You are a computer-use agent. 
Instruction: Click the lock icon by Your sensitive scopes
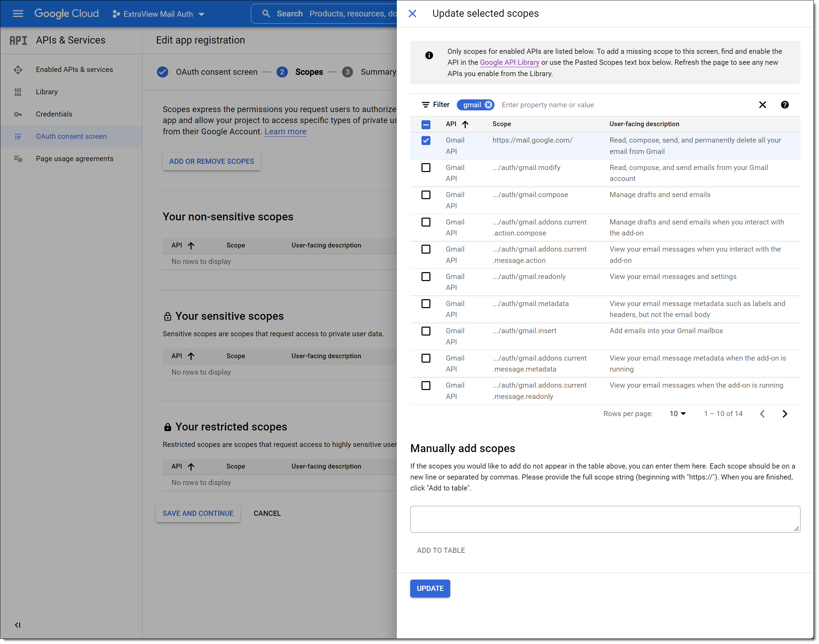168,316
